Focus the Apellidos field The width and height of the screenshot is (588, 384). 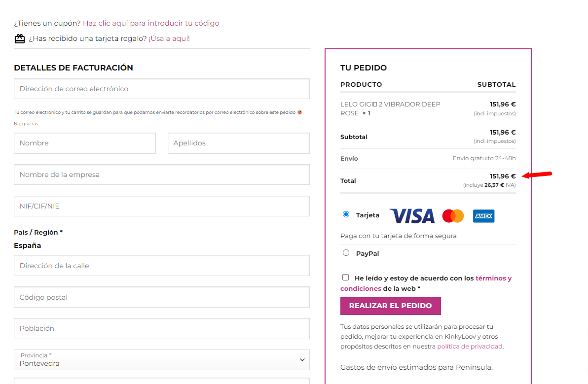(238, 143)
